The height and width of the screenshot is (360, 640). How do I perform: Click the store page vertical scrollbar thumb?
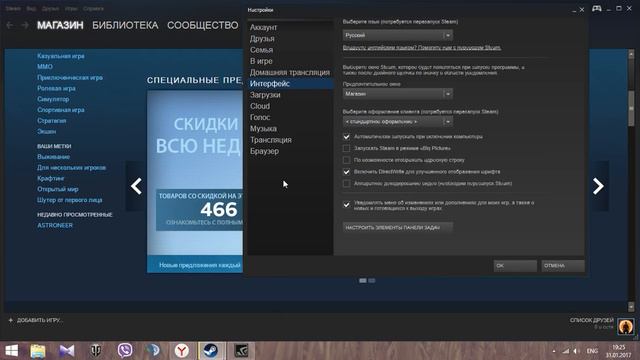click(631, 109)
